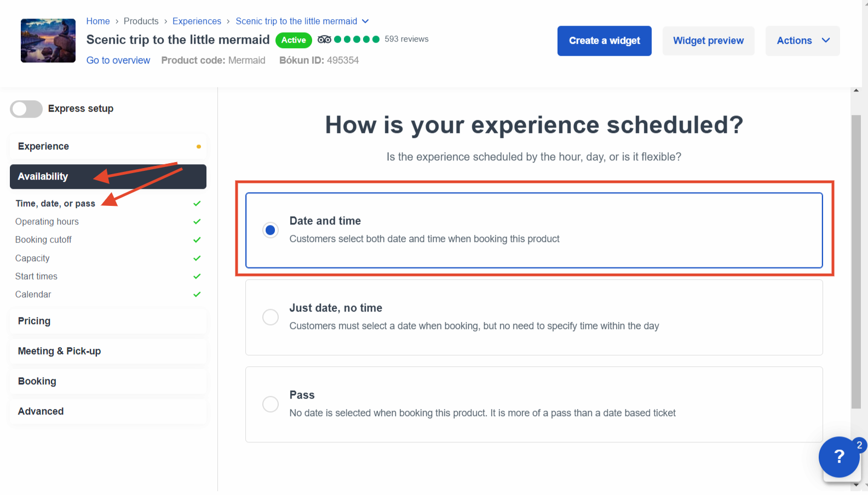Image resolution: width=868 pixels, height=495 pixels.
Task: Click the Active status badge
Action: [294, 40]
